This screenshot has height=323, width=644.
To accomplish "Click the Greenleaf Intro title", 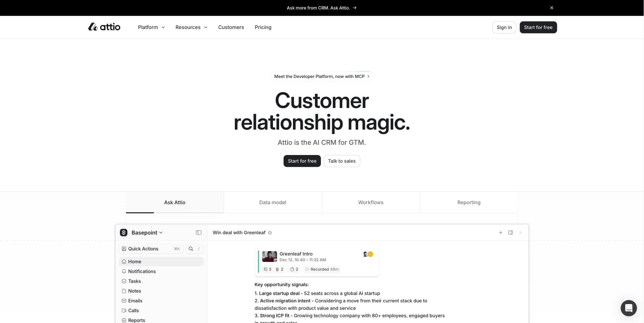I will click(x=296, y=254).
